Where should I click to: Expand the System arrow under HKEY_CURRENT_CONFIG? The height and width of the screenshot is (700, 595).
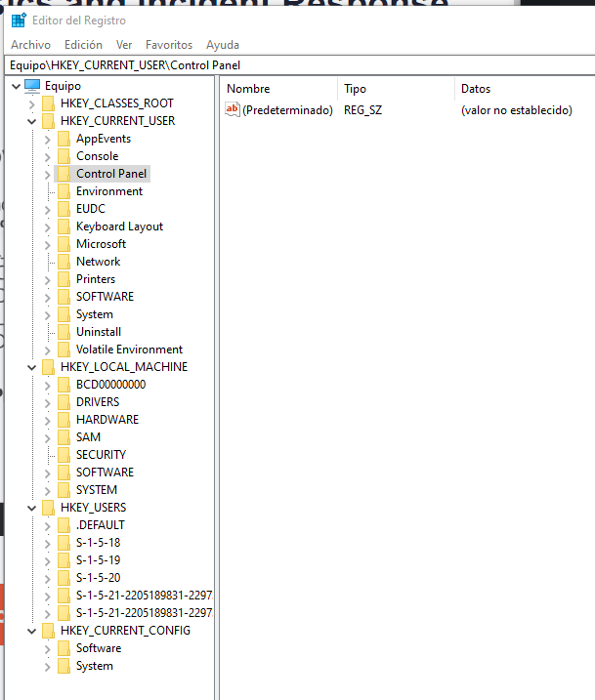point(47,667)
